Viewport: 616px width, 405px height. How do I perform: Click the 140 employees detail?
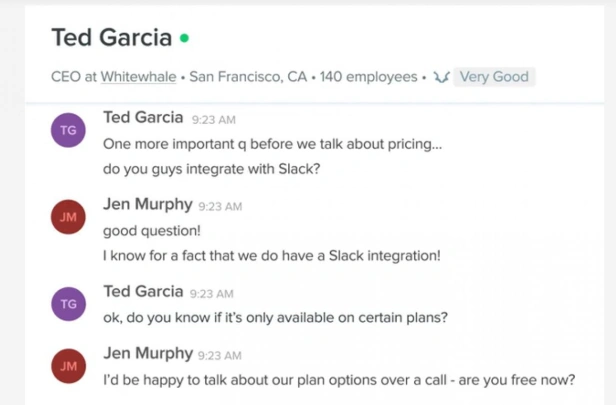tap(368, 77)
